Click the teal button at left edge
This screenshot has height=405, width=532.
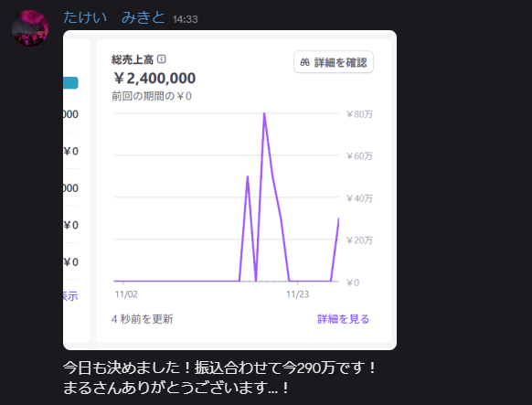pyautogui.click(x=70, y=83)
